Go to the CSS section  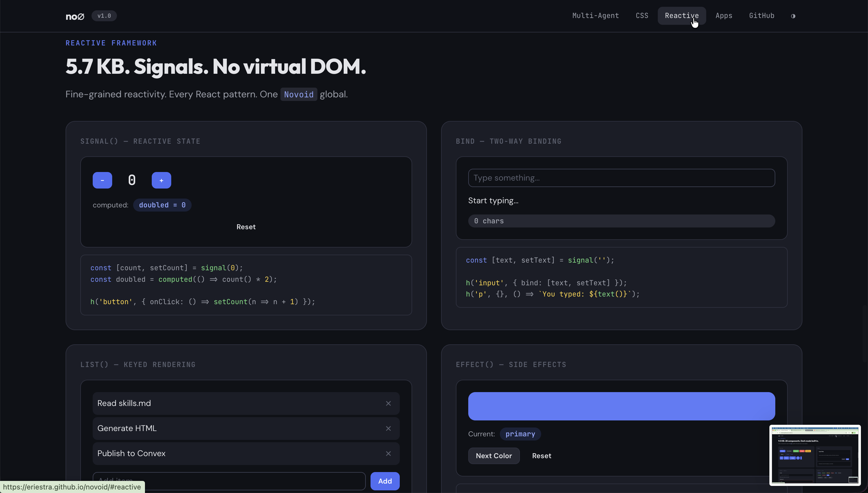pyautogui.click(x=642, y=16)
